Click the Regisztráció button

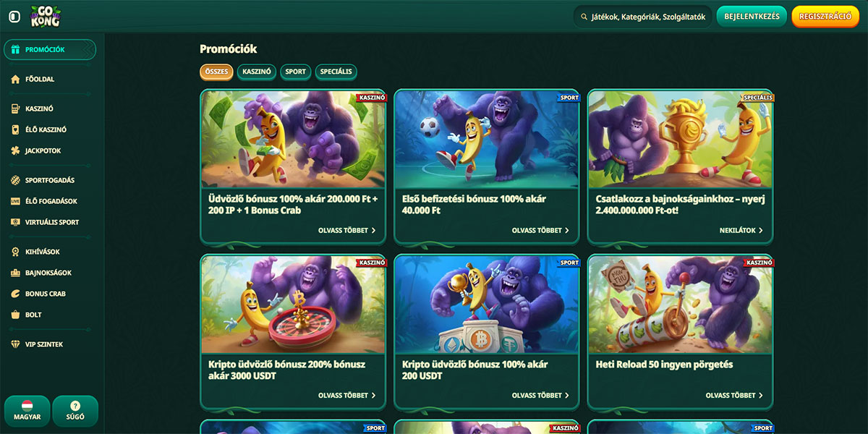point(825,17)
